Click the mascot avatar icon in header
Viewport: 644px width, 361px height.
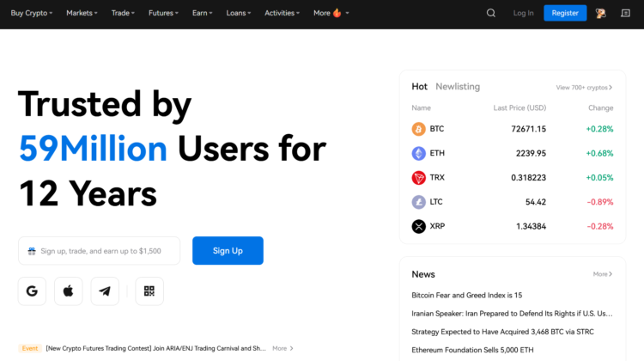(602, 13)
